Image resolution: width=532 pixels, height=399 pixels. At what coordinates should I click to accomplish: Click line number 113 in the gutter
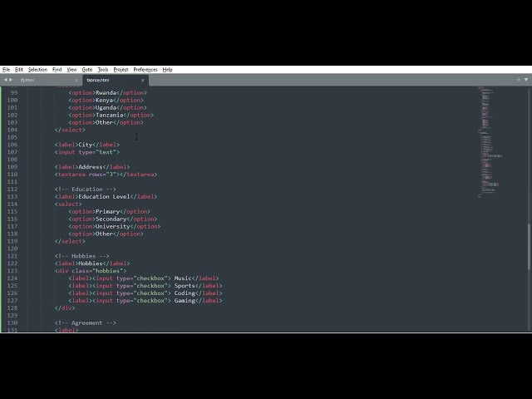point(12,197)
